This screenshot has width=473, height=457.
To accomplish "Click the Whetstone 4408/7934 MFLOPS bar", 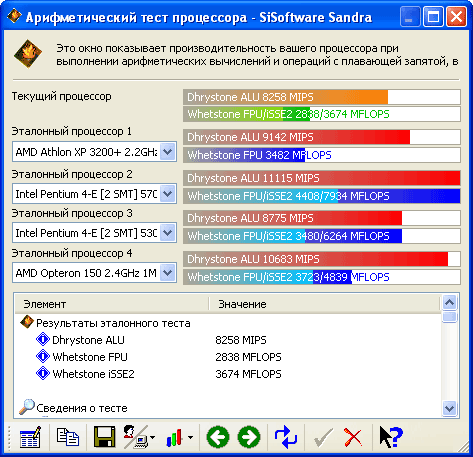I will (322, 196).
